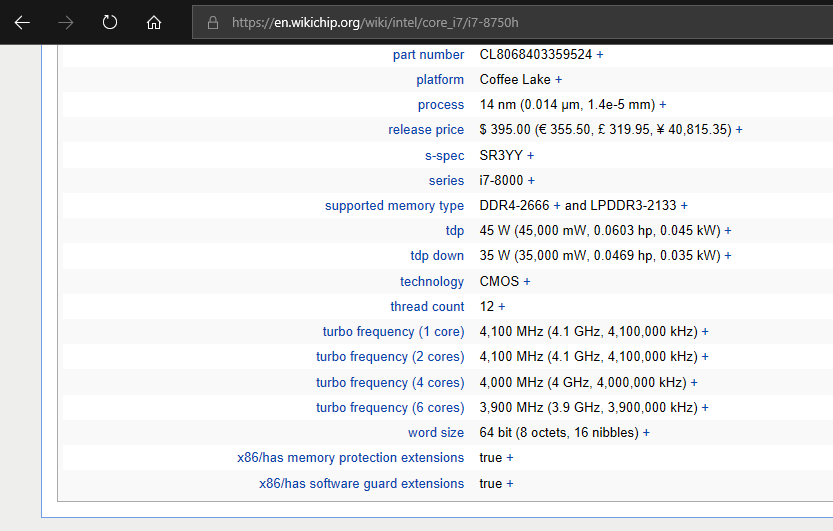Image resolution: width=833 pixels, height=531 pixels.
Task: Click plus icon after DDR4-2666
Action: 557,206
